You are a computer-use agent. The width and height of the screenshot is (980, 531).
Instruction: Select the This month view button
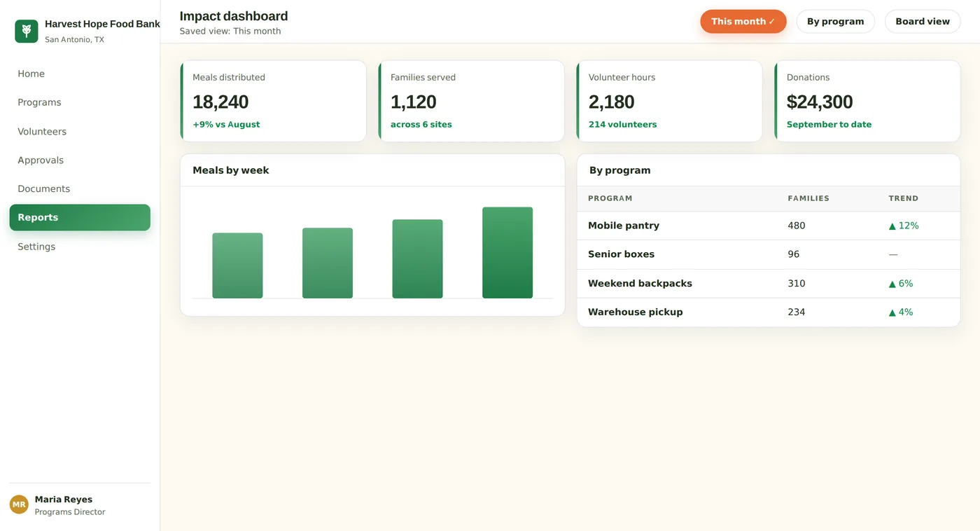743,22
